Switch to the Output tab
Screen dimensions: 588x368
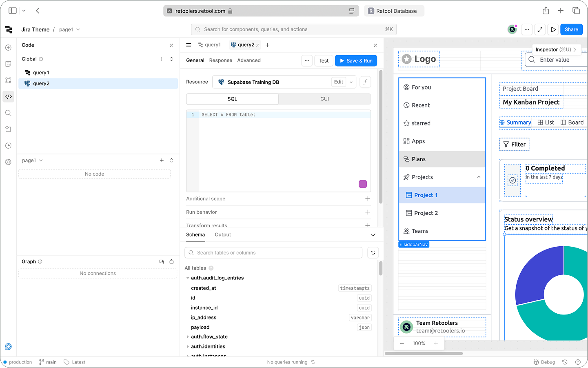(223, 235)
